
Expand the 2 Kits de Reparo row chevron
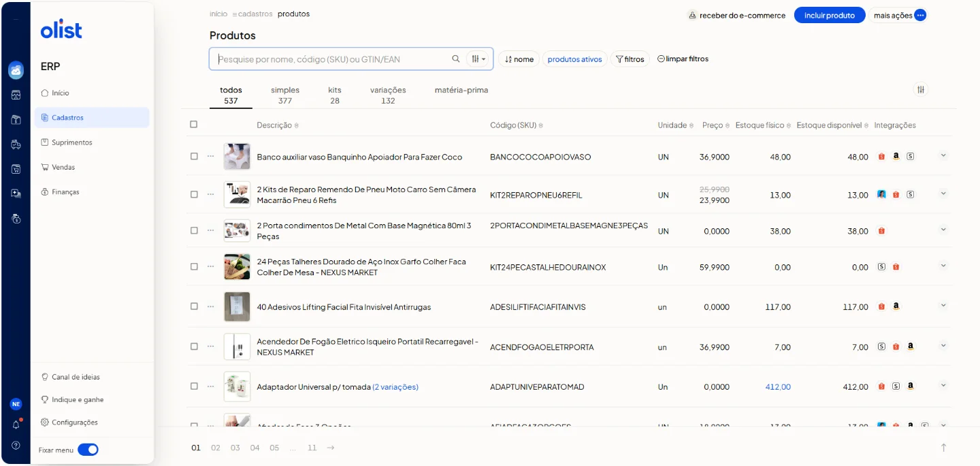pyautogui.click(x=943, y=193)
